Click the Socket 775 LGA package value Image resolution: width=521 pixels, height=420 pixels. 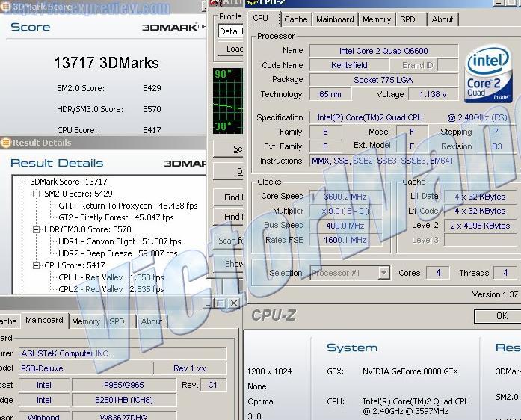pyautogui.click(x=383, y=80)
